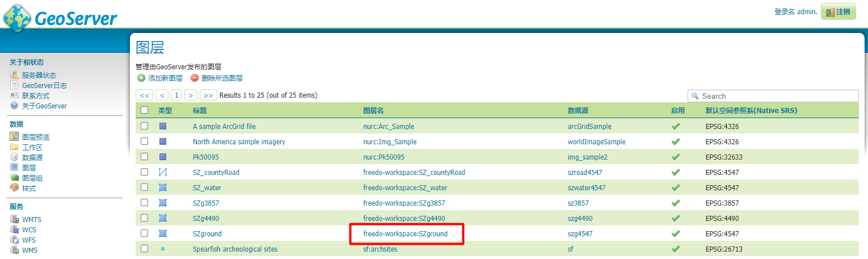
Task: Check the SZground layer checkbox
Action: tap(144, 233)
